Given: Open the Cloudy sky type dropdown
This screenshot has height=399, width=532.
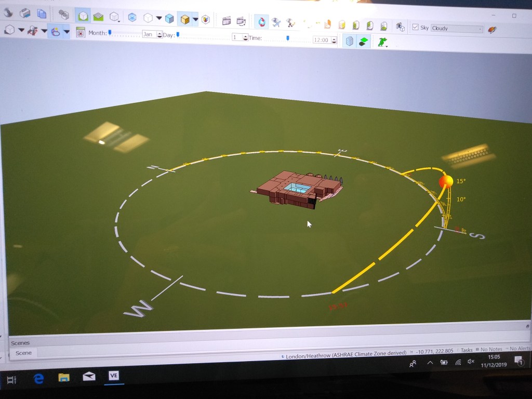Looking at the screenshot, I should point(457,29).
